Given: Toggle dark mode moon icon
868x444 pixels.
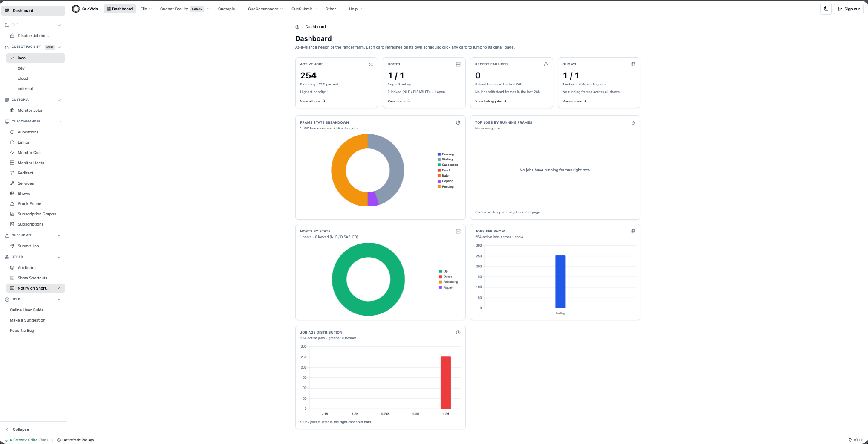Looking at the screenshot, I should 826,9.
